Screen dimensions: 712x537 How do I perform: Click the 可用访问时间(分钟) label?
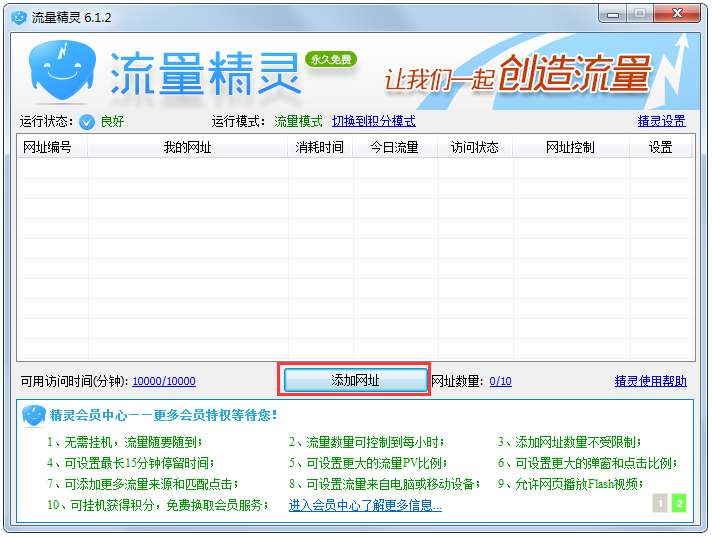pyautogui.click(x=74, y=381)
